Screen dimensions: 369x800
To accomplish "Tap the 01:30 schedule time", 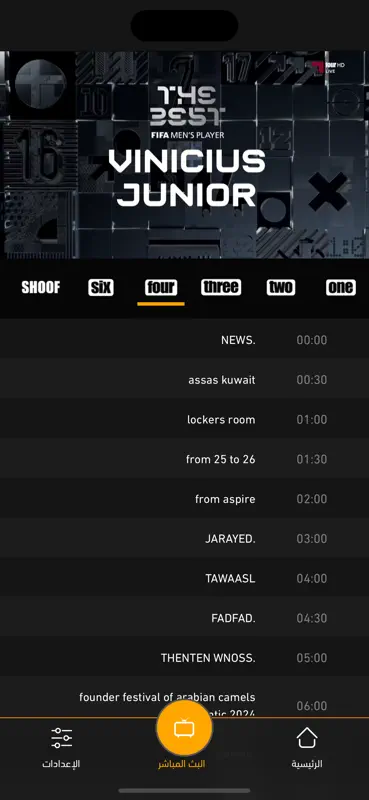I will pyautogui.click(x=312, y=459).
